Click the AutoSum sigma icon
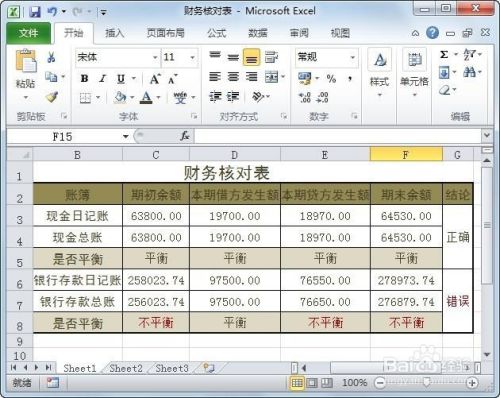Image resolution: width=500 pixels, height=398 pixels. point(444,54)
